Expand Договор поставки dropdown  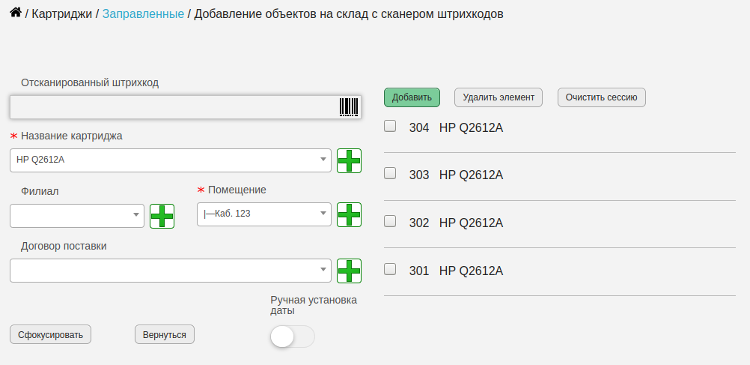pos(170,271)
